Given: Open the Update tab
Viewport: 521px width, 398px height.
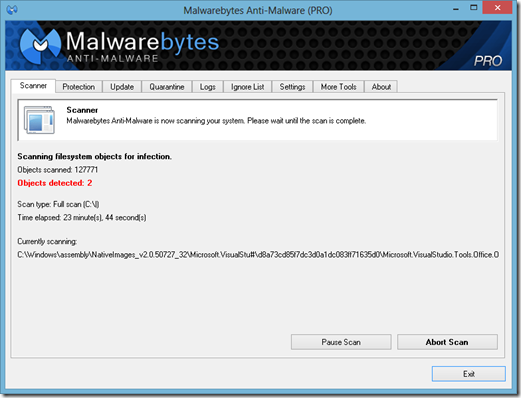Looking at the screenshot, I should (x=122, y=87).
